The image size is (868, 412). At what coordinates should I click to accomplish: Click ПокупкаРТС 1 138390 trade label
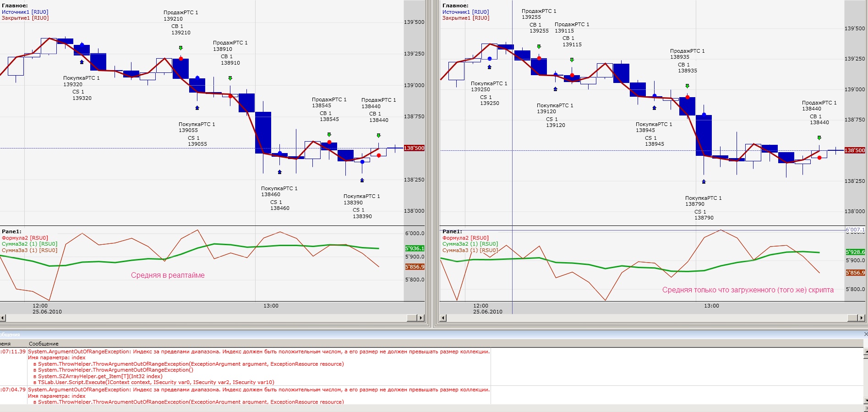pyautogui.click(x=361, y=199)
